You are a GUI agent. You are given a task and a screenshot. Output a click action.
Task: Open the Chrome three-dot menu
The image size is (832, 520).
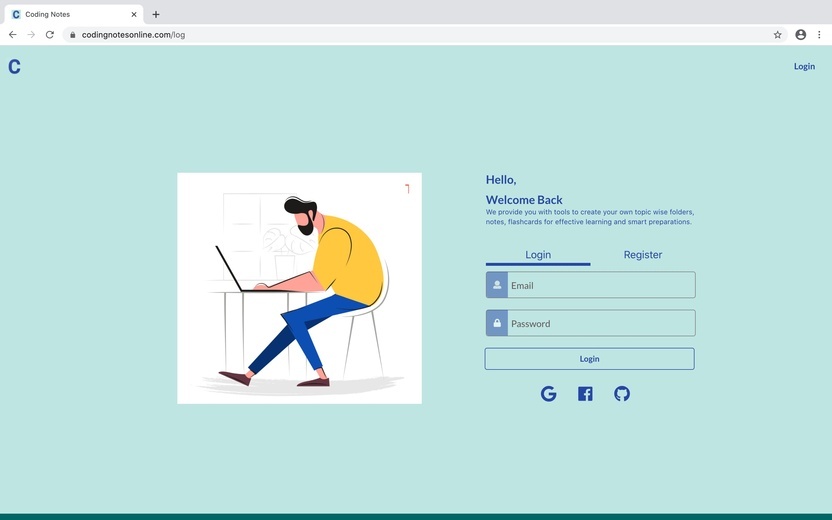click(x=819, y=35)
